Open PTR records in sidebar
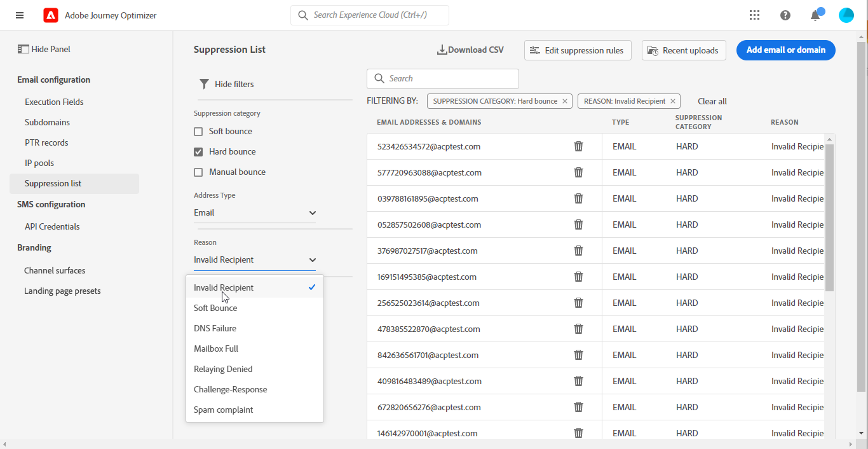Viewport: 868px width, 449px height. point(46,142)
